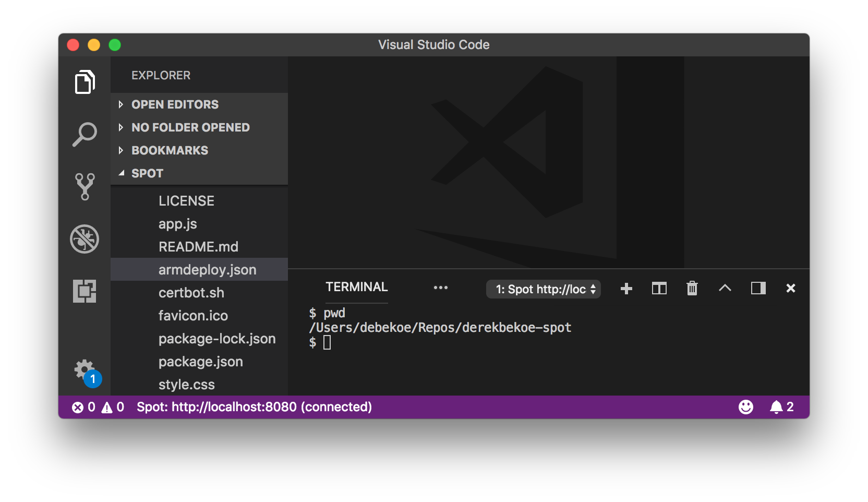868x502 pixels.
Task: Click Spot localhost connection status
Action: click(x=254, y=407)
